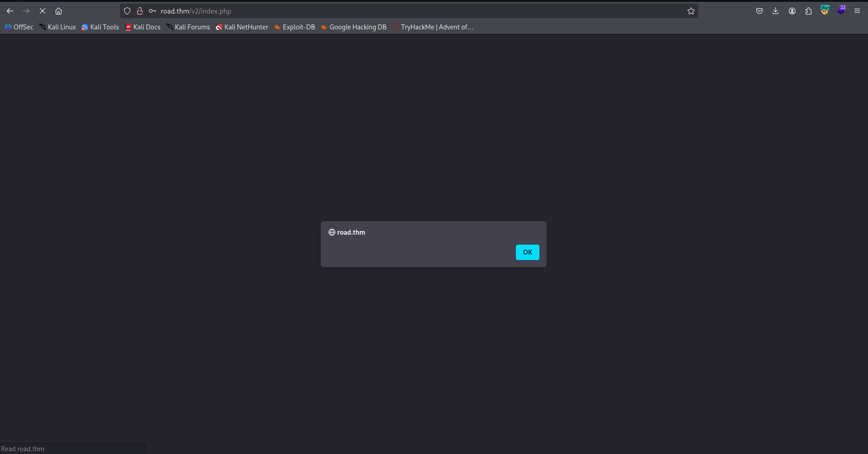
Task: Open the purple extension showing 22 badge
Action: coord(841,10)
